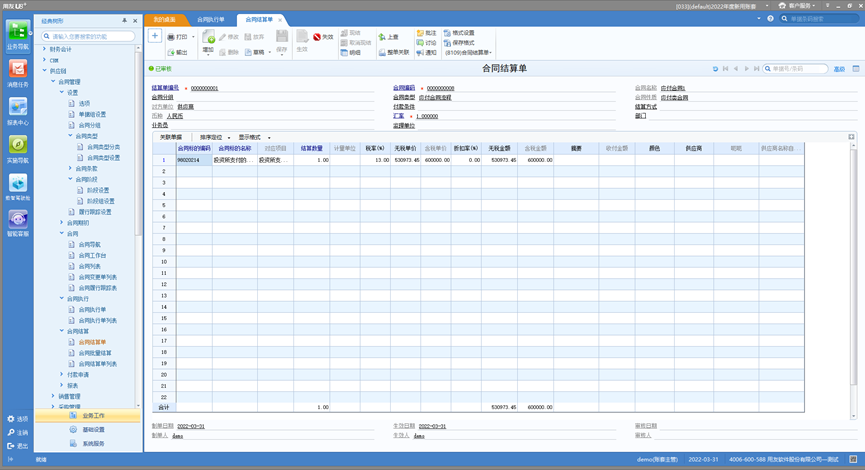Image resolution: width=865 pixels, height=470 pixels.
Task: Collapse the 合同结算 tree node
Action: click(x=61, y=331)
